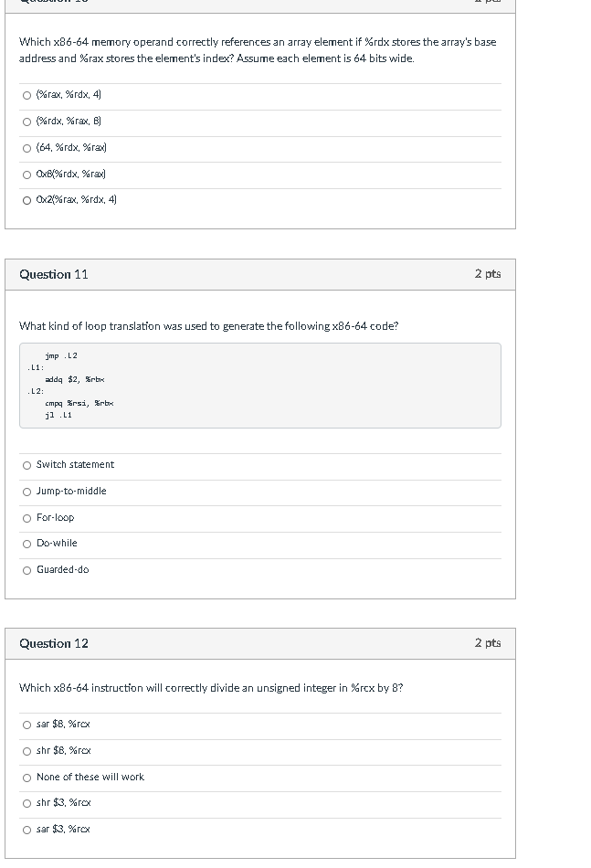Click the Question 11 header

click(54, 274)
